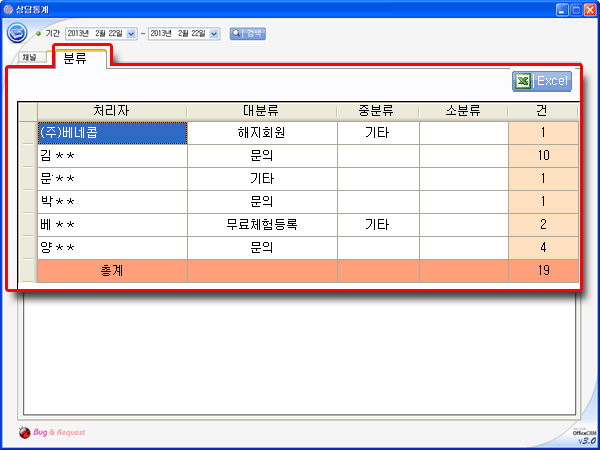
Task: Switch to the 채널 tab
Action: pyautogui.click(x=29, y=57)
